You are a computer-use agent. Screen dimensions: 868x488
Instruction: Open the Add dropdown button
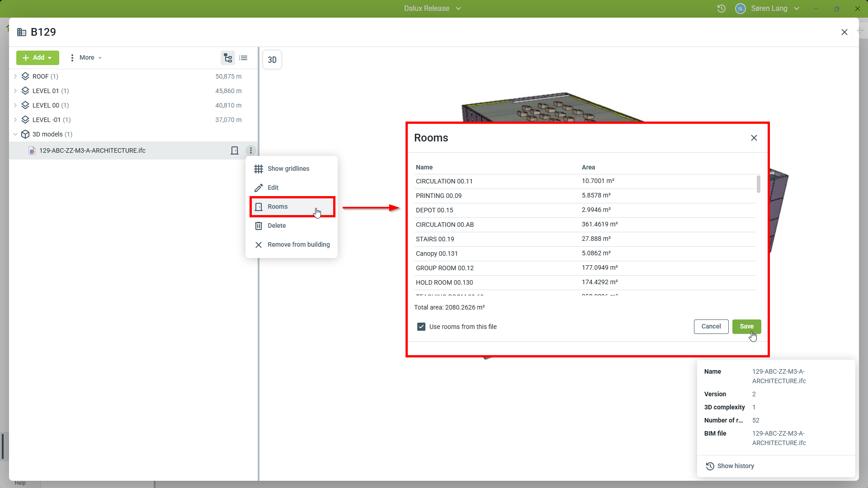38,58
